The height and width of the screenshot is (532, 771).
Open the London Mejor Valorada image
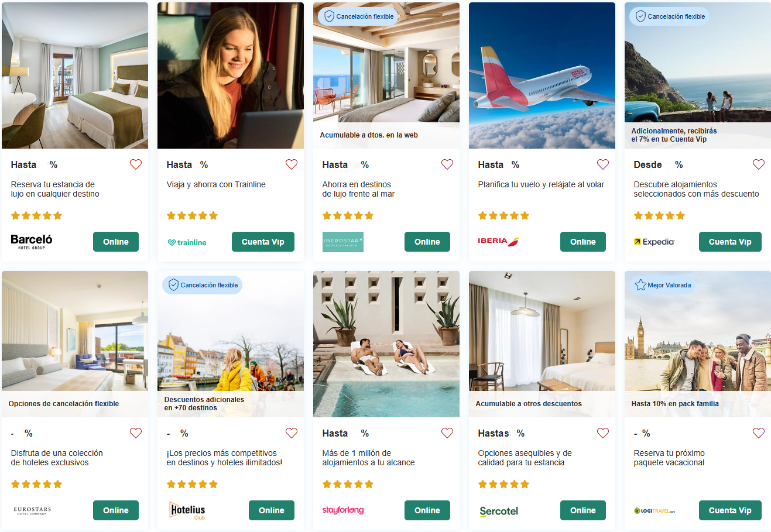coord(698,344)
